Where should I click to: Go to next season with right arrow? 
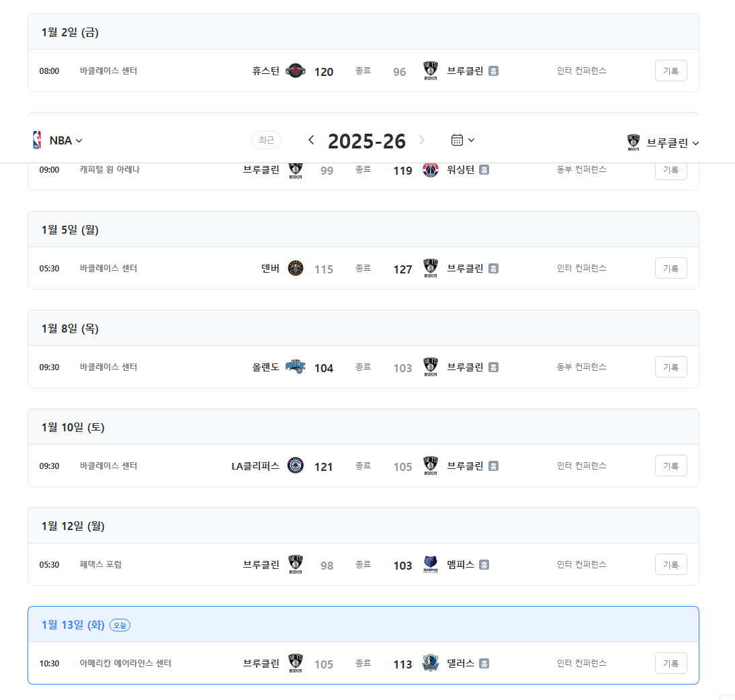click(422, 140)
